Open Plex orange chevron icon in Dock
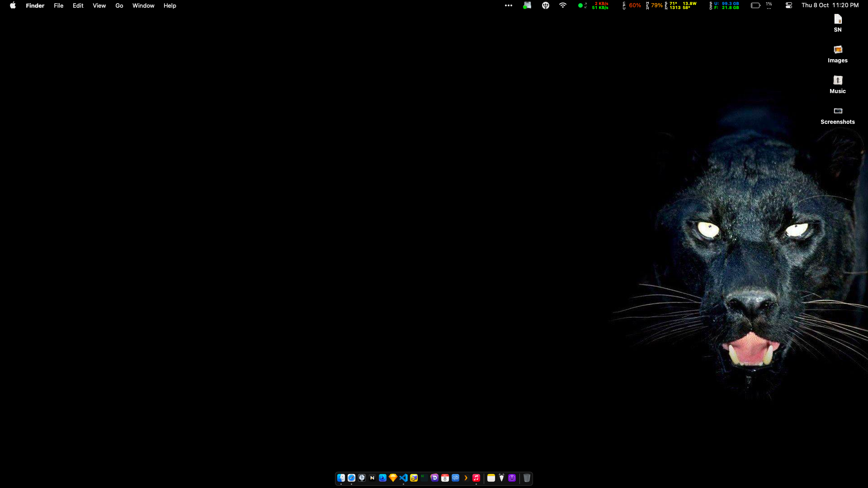 click(466, 478)
